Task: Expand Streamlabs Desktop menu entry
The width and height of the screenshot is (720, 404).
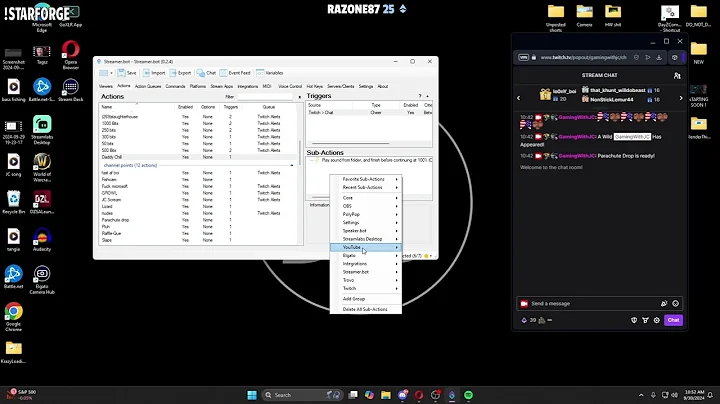Action: pyautogui.click(x=366, y=239)
